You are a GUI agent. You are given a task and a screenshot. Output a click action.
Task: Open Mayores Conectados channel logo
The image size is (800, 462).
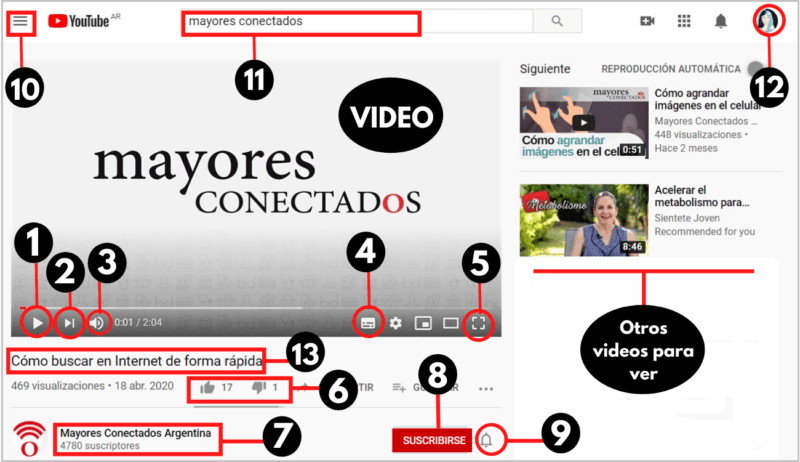[x=30, y=439]
